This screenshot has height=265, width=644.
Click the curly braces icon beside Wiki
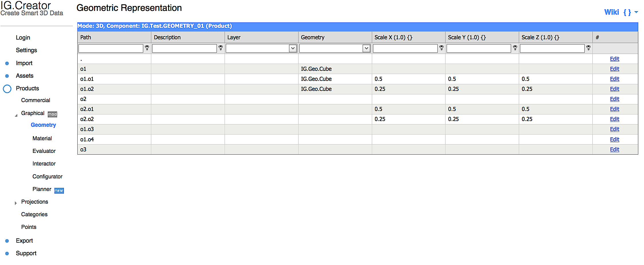click(627, 12)
